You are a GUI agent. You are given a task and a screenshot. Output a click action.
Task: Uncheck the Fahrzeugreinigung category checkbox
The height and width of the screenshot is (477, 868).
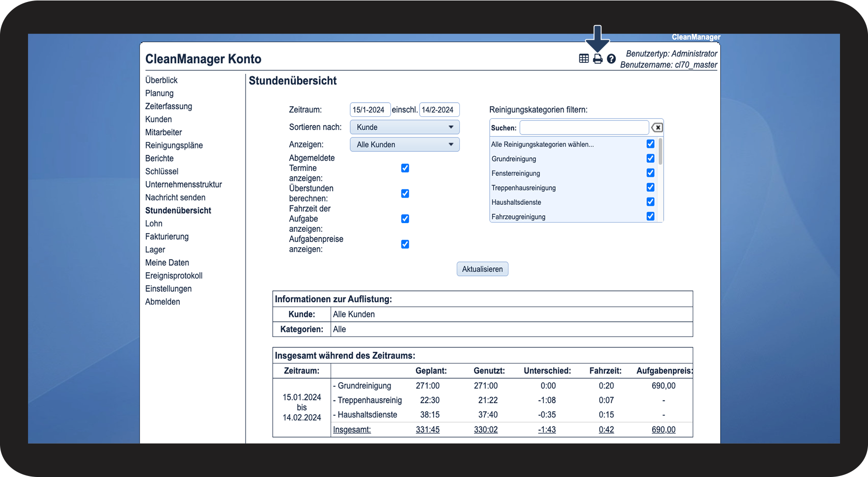(650, 216)
